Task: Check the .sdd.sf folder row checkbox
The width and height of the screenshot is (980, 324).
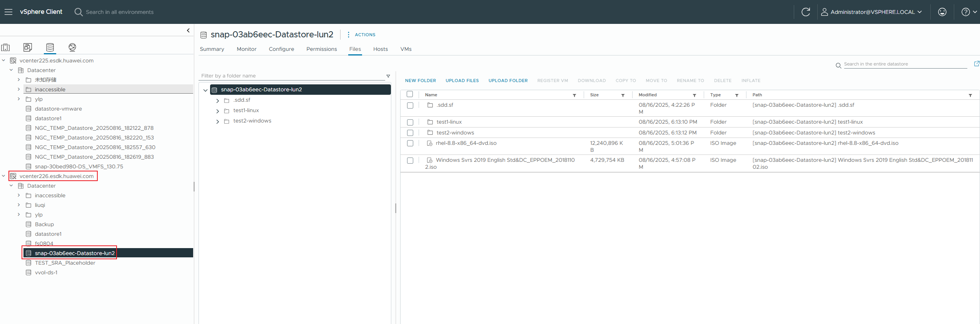Action: click(410, 106)
